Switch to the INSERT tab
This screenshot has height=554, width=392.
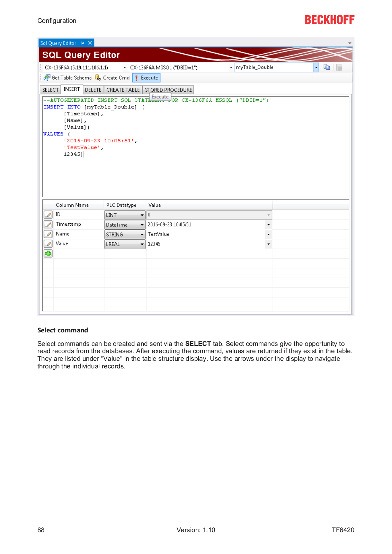click(x=72, y=89)
